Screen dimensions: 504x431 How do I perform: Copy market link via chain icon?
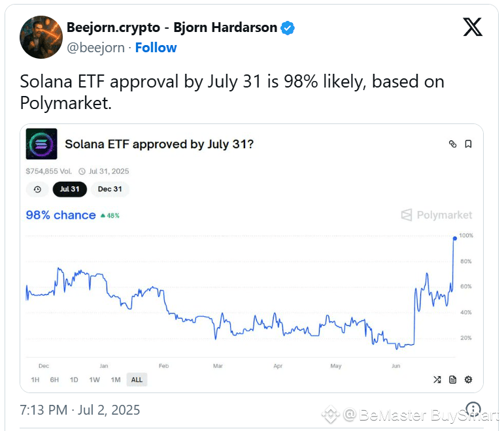[452, 144]
